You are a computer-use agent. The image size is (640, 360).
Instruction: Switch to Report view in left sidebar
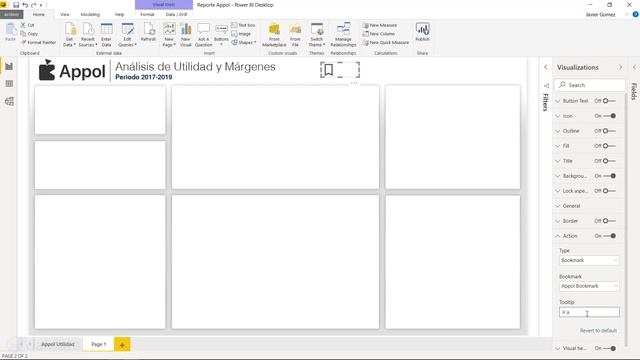click(9, 66)
